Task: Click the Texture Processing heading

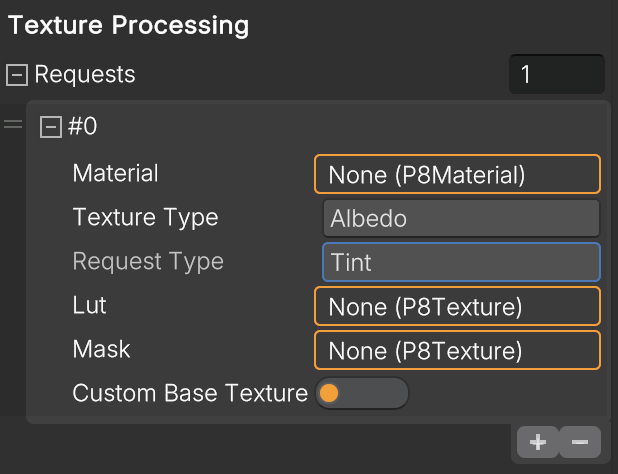Action: tap(128, 26)
